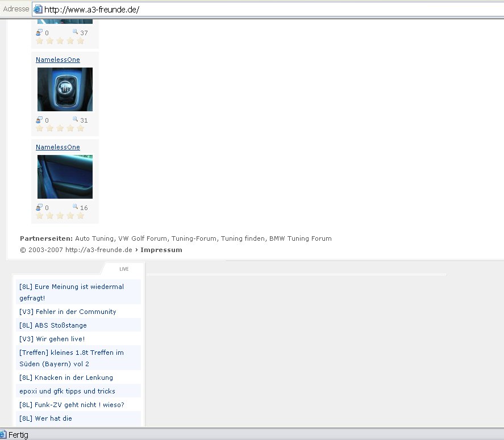This screenshot has height=440, width=504.
Task: Click the fifth star under the views count 37
Action: pyautogui.click(x=81, y=41)
